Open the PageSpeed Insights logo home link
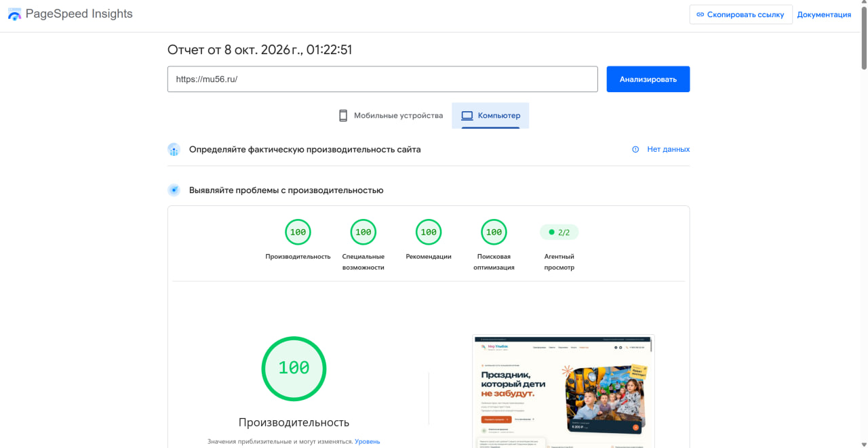This screenshot has width=868, height=448. (x=71, y=14)
